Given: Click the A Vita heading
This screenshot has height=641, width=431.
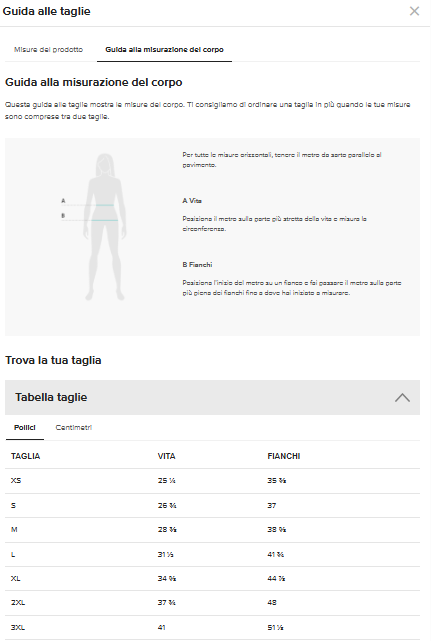Looking at the screenshot, I should click(x=192, y=201).
